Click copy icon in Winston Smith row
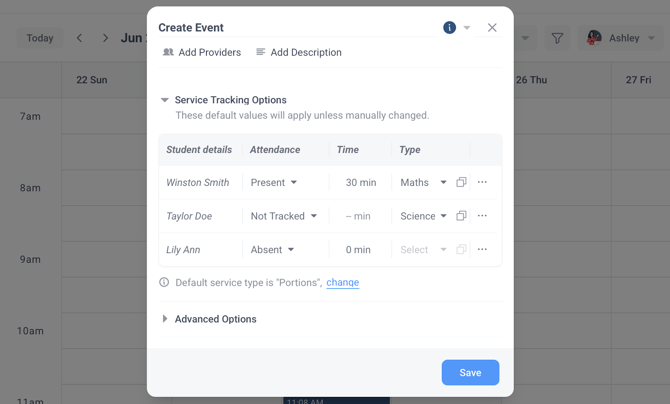Image resolution: width=670 pixels, height=404 pixels. (461, 183)
